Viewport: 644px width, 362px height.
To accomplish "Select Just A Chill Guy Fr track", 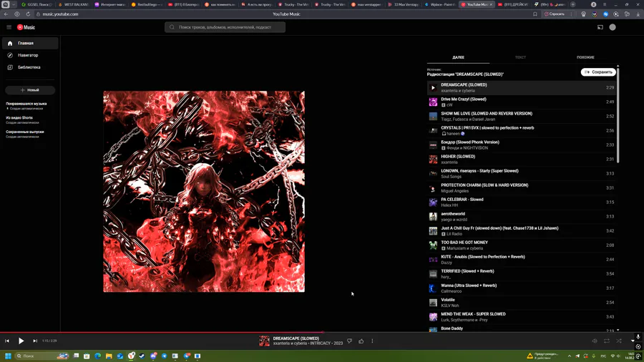I will tap(521, 231).
